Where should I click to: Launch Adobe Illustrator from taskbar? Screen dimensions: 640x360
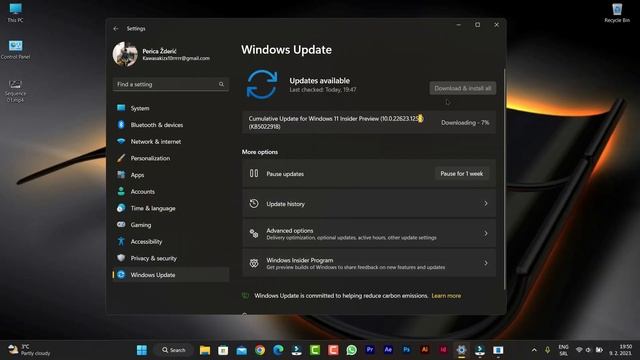tap(425, 350)
